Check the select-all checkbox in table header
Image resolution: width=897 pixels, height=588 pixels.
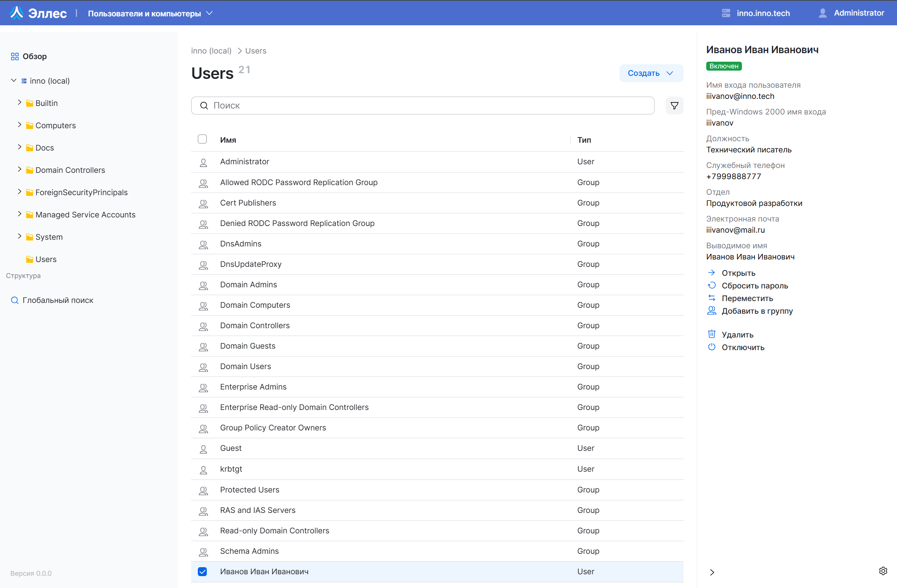click(x=202, y=139)
